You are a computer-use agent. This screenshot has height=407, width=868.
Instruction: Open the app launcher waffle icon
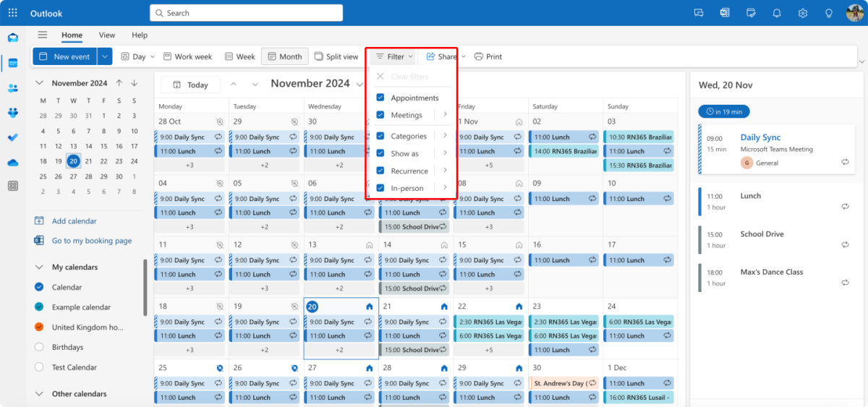[x=13, y=13]
